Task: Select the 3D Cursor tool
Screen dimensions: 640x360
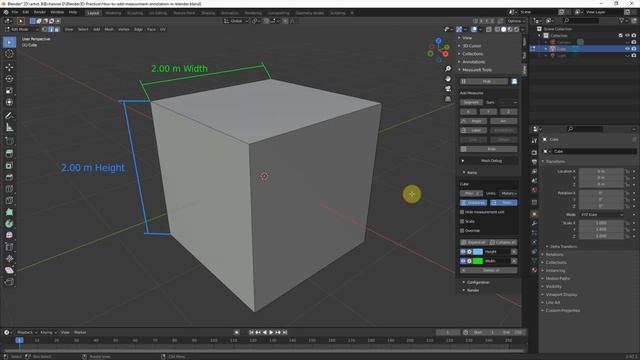Action: [x=9, y=54]
